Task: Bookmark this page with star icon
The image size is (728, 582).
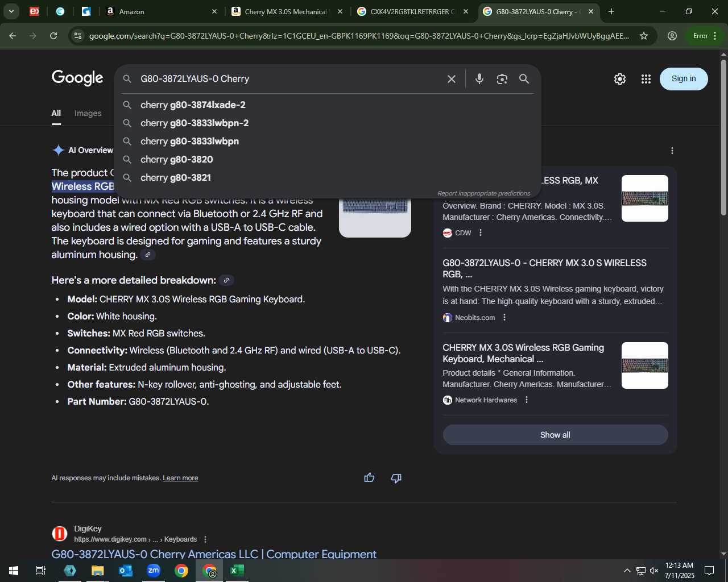Action: point(644,36)
